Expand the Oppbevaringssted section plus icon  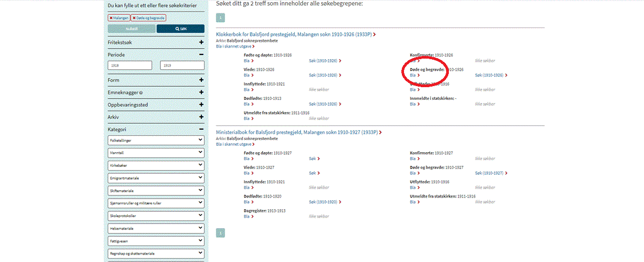[x=201, y=105]
